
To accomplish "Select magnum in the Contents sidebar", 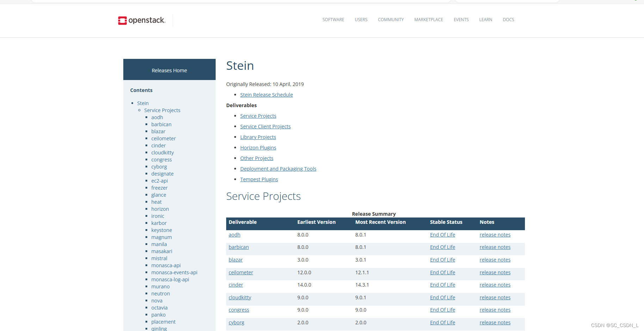I will point(162,237).
